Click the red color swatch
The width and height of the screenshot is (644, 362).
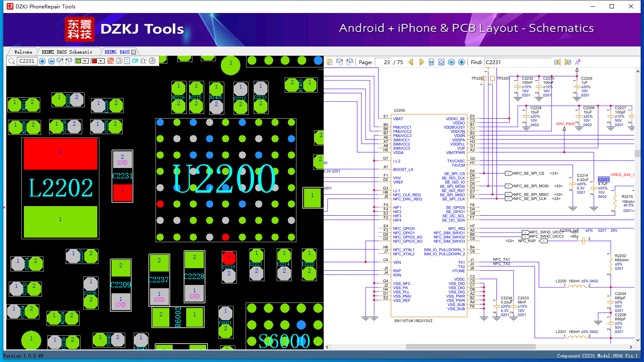coord(94,61)
